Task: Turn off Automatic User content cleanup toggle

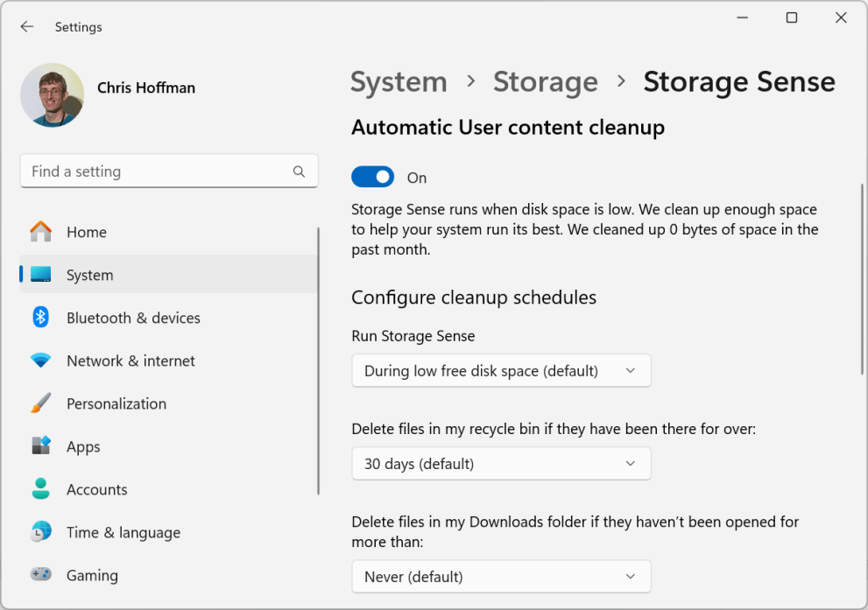Action: point(372,177)
